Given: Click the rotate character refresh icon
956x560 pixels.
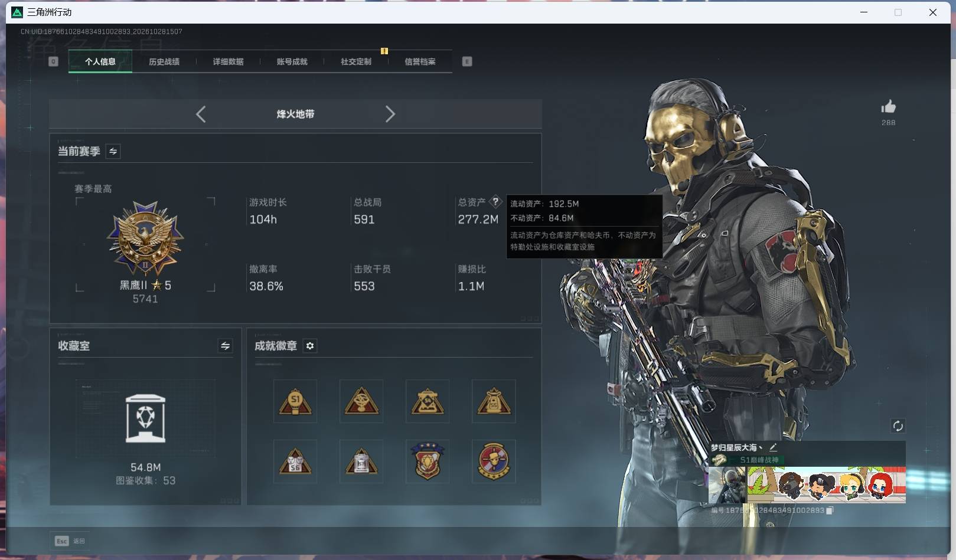Looking at the screenshot, I should (898, 426).
